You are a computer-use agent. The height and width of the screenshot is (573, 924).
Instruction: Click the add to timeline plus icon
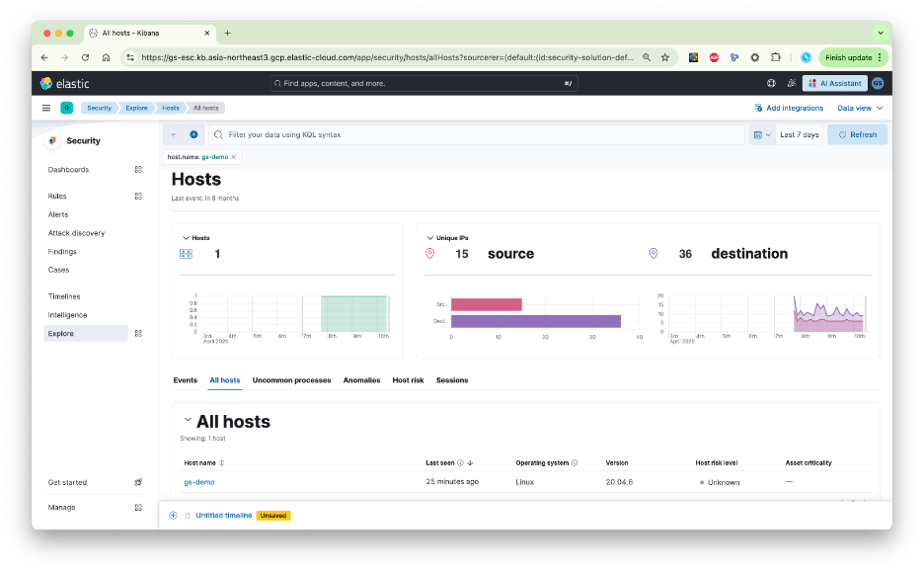(x=174, y=516)
